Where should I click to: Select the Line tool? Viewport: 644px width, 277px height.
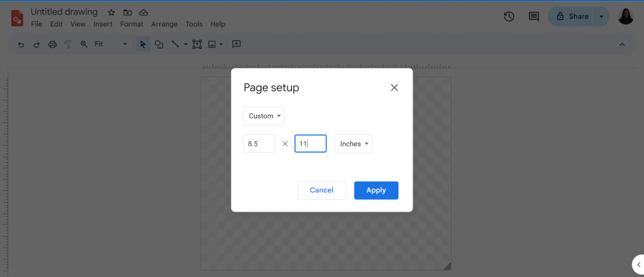pyautogui.click(x=175, y=44)
